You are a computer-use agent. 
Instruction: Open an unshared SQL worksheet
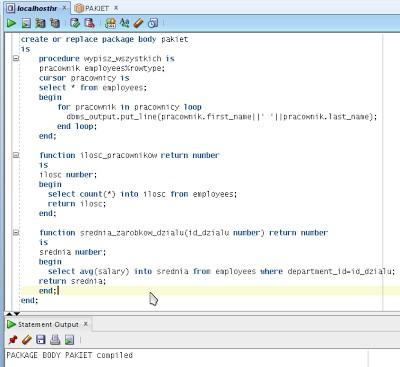[x=110, y=23]
